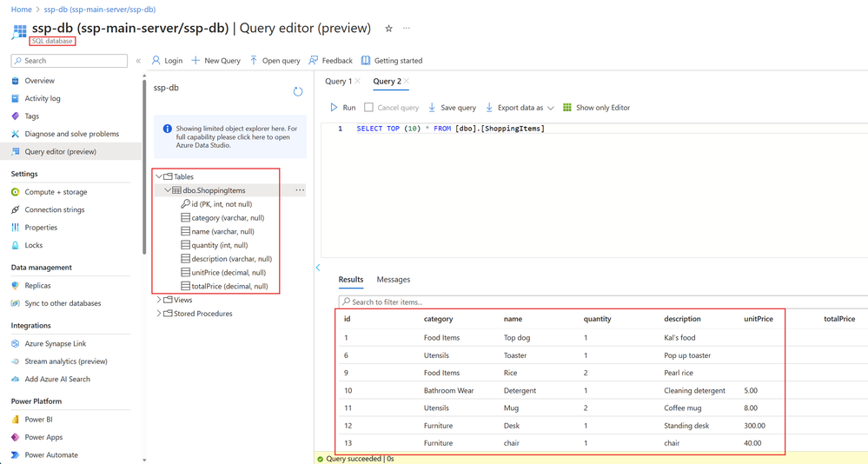Expand the Stored Procedures node

(x=159, y=314)
